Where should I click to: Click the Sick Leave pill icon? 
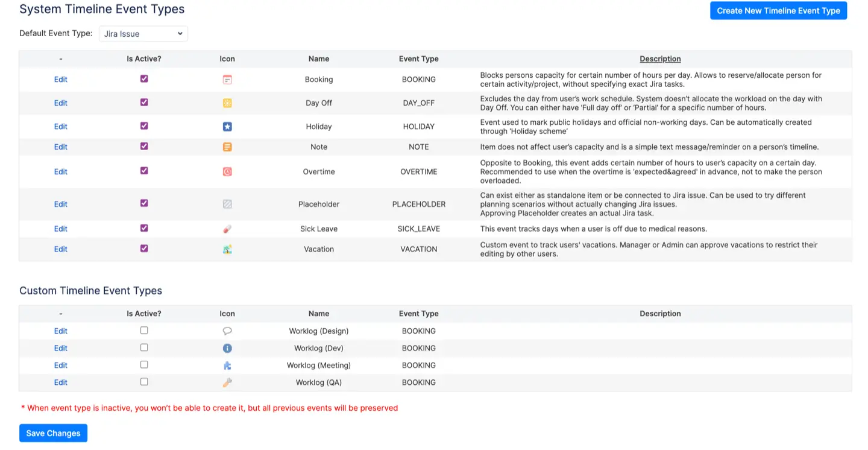coord(227,229)
